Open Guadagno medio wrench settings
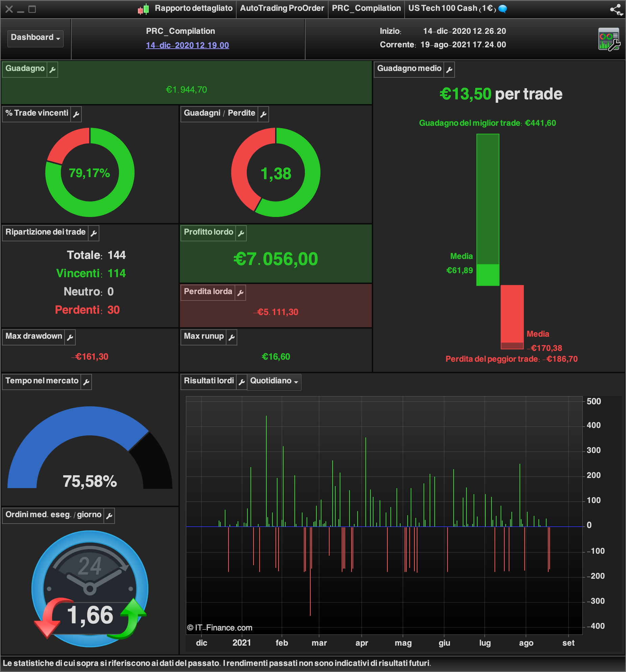 point(449,70)
